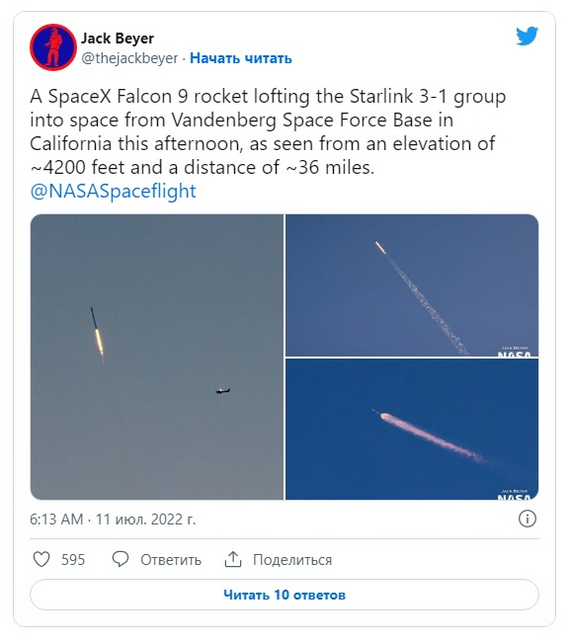570x641 pixels.
Task: Click the "Поделиться" share label
Action: coord(292,560)
